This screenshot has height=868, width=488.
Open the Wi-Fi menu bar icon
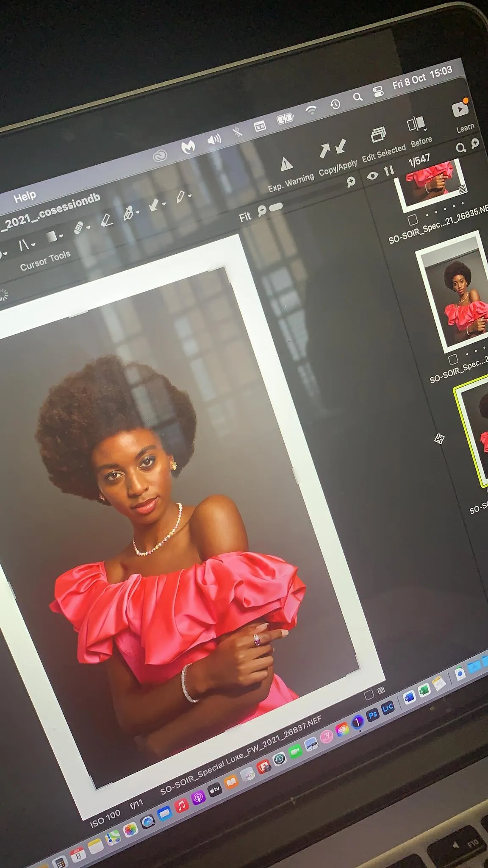(x=311, y=110)
